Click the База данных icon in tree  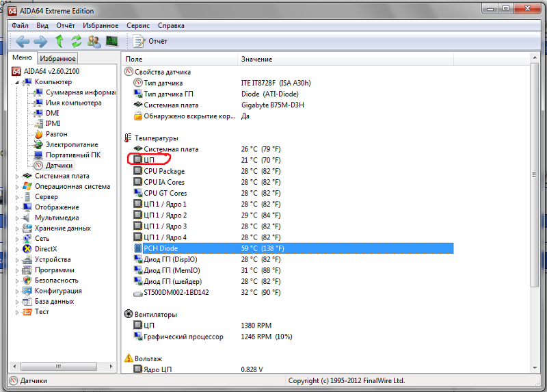coord(27,301)
